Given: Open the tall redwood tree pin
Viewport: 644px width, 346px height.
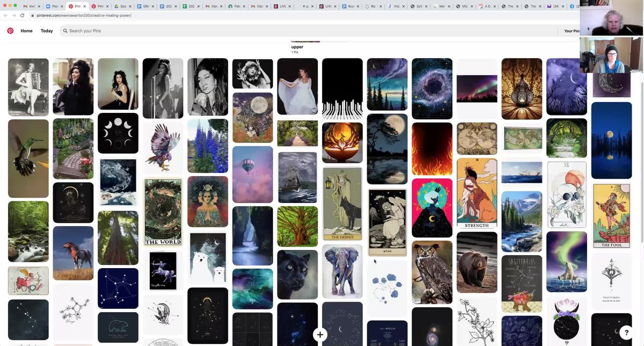Looking at the screenshot, I should coord(118,237).
